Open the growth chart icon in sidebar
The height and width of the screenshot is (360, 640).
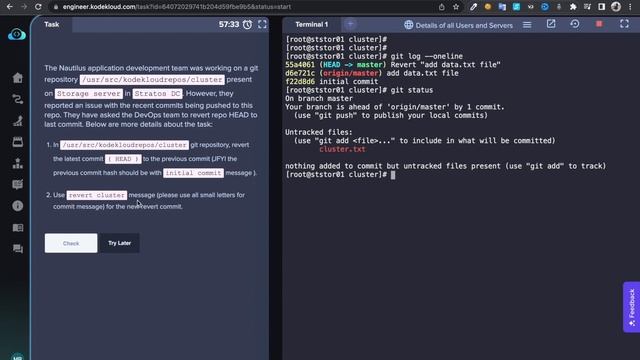pos(18,121)
